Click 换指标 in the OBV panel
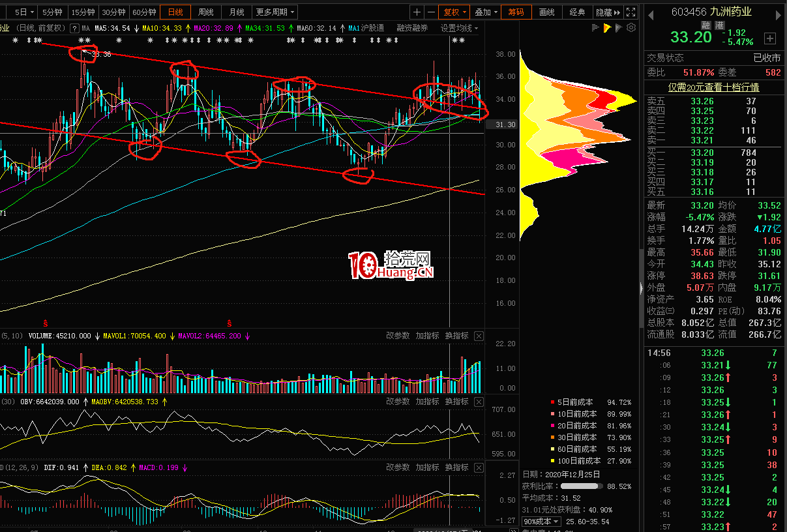The image size is (787, 532). click(456, 402)
